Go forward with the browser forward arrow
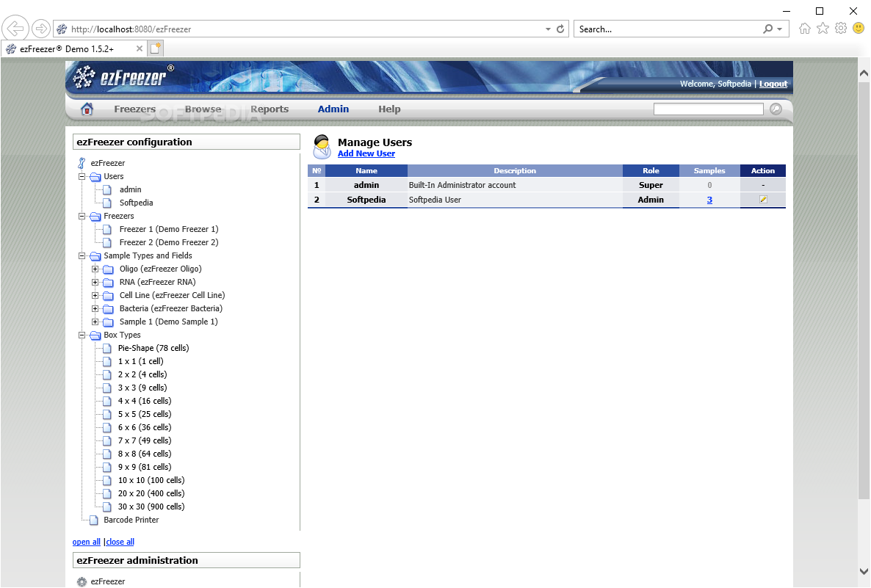This screenshot has width=871, height=588. (40, 29)
